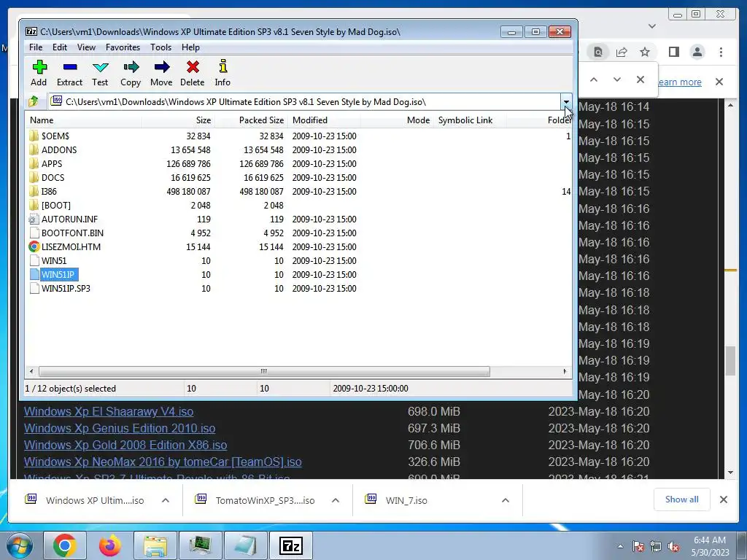Sort by the Modified column header
747x560 pixels.
tap(324, 120)
